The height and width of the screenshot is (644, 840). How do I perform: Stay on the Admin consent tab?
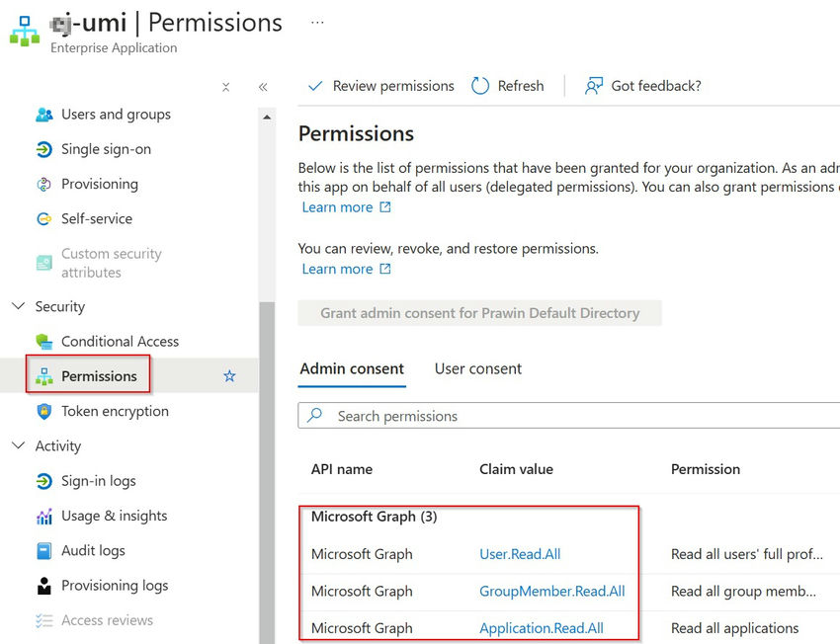(x=352, y=368)
